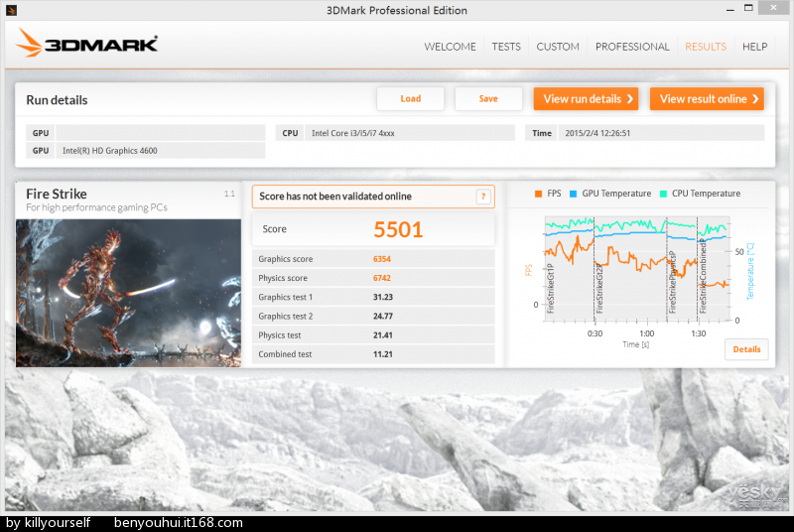
Task: Go to the PROFESSIONAL tab
Action: (x=632, y=47)
